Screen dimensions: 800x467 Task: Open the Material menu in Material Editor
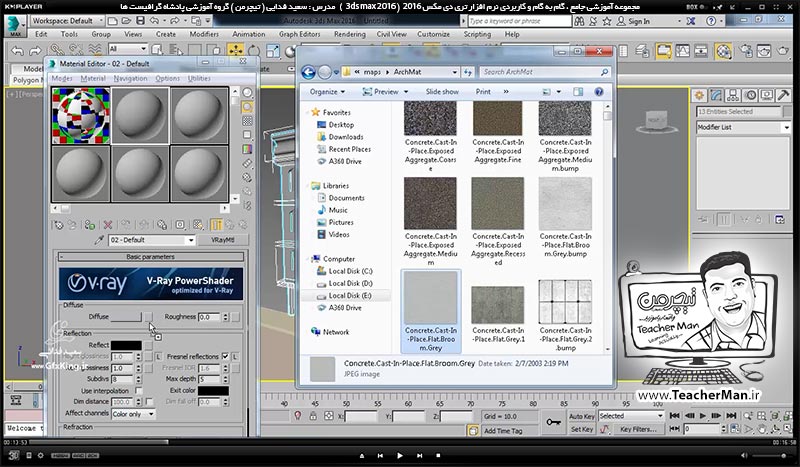click(93, 78)
